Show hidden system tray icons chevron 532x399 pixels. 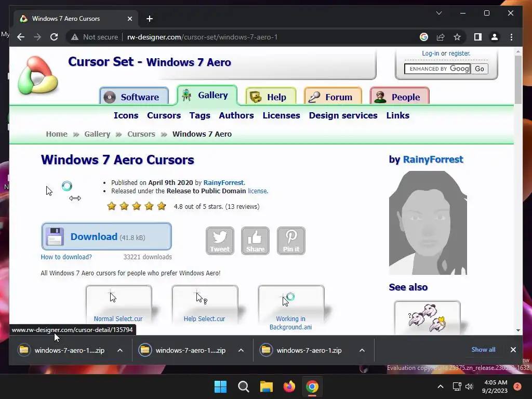pyautogui.click(x=441, y=387)
